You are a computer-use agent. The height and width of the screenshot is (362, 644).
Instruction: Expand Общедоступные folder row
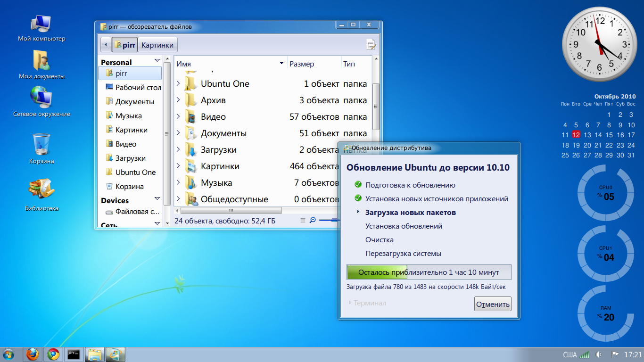coord(178,199)
